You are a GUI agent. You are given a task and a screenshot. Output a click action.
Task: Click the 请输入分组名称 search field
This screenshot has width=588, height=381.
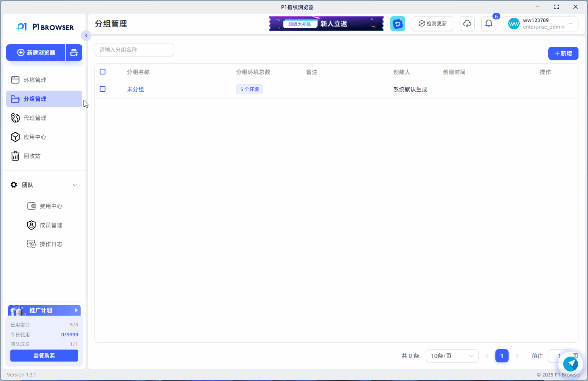coord(134,50)
